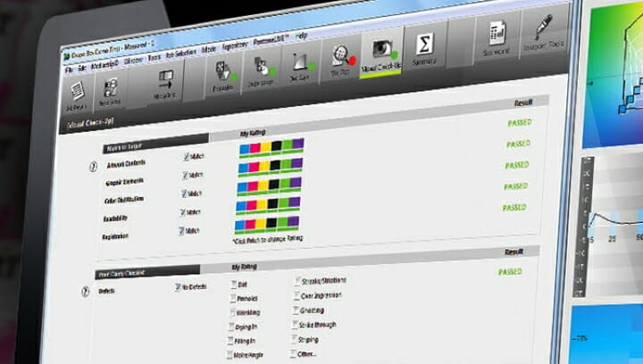Toggle Match checkbox for Artwork Contents
This screenshot has height=364, width=643.
coord(187,156)
